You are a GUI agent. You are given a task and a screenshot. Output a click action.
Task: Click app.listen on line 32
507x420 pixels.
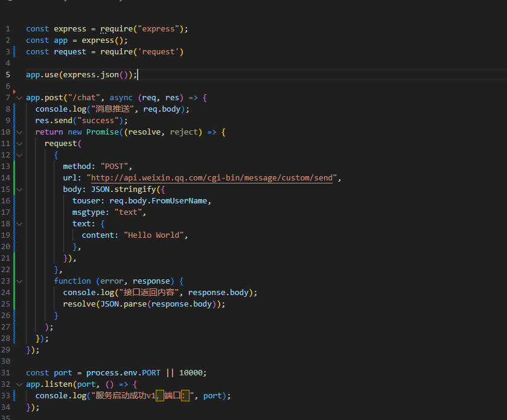(49, 384)
